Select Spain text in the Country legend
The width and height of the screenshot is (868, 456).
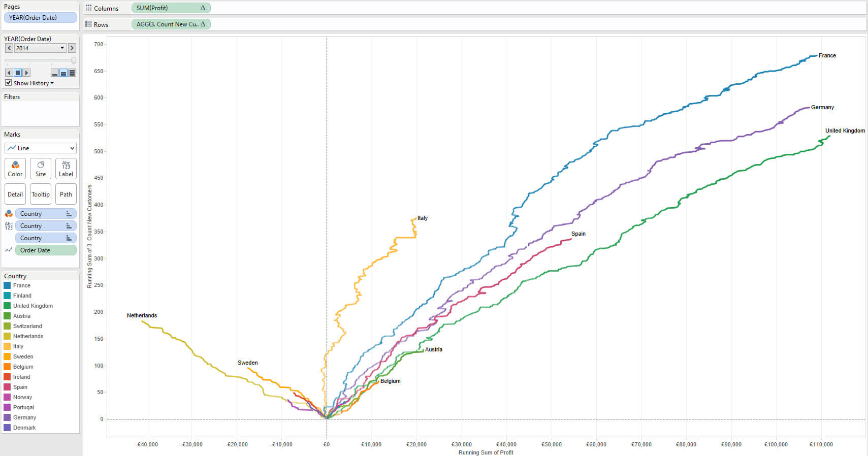[x=20, y=387]
